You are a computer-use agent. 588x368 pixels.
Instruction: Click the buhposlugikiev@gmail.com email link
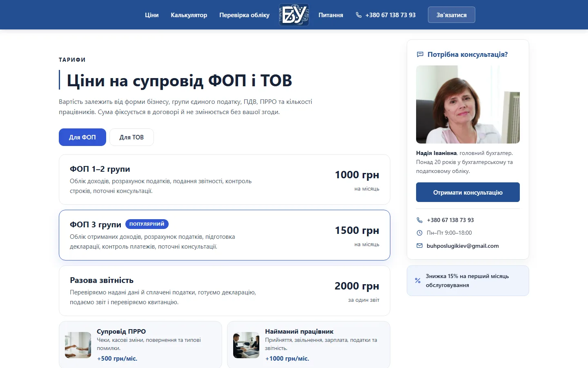pos(463,246)
